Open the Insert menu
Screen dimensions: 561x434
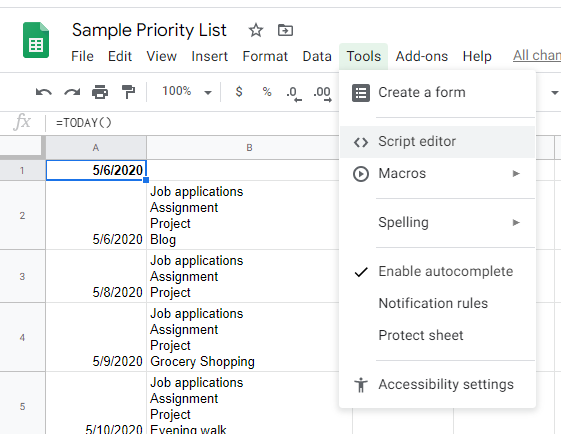click(209, 56)
